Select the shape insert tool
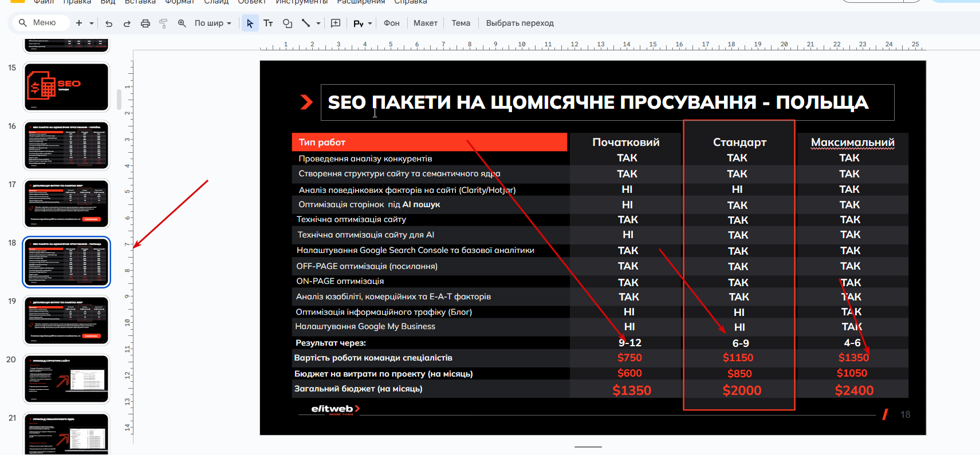 tap(287, 23)
